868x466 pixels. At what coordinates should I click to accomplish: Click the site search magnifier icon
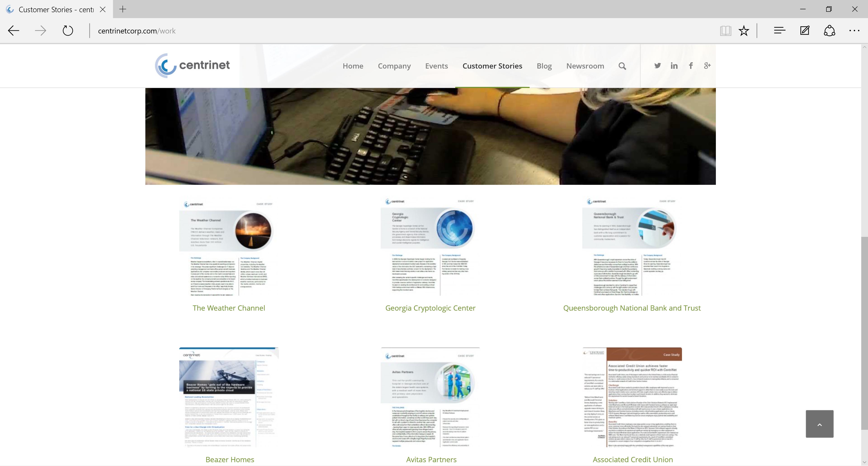click(622, 66)
